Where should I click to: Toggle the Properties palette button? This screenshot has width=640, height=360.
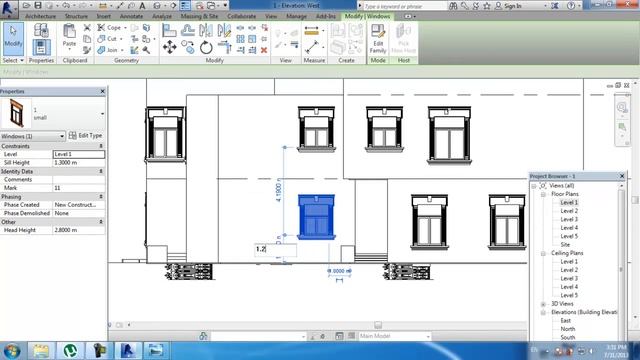pyautogui.click(x=41, y=48)
